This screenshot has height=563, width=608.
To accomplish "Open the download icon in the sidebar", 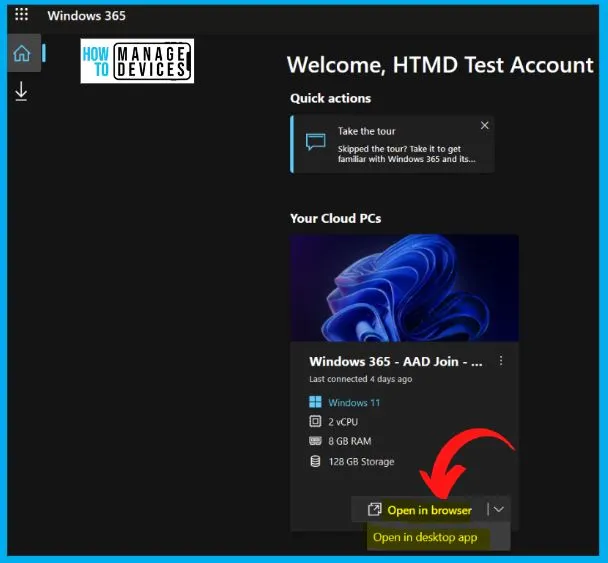I will tap(21, 92).
